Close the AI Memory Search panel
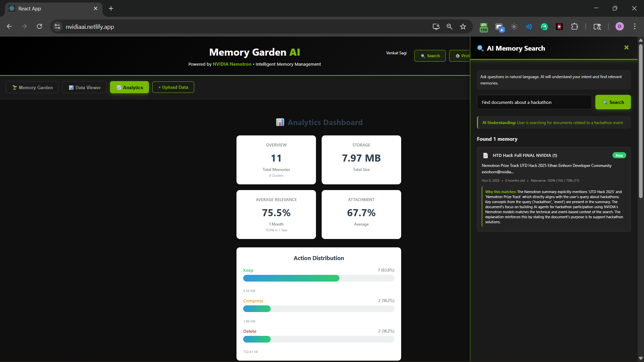644x362 pixels. [626, 48]
